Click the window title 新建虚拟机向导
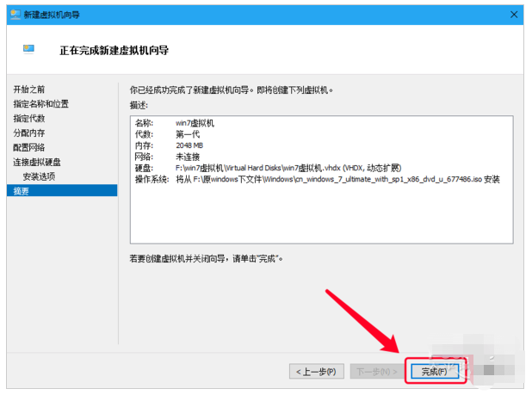532x395 pixels. click(x=52, y=15)
